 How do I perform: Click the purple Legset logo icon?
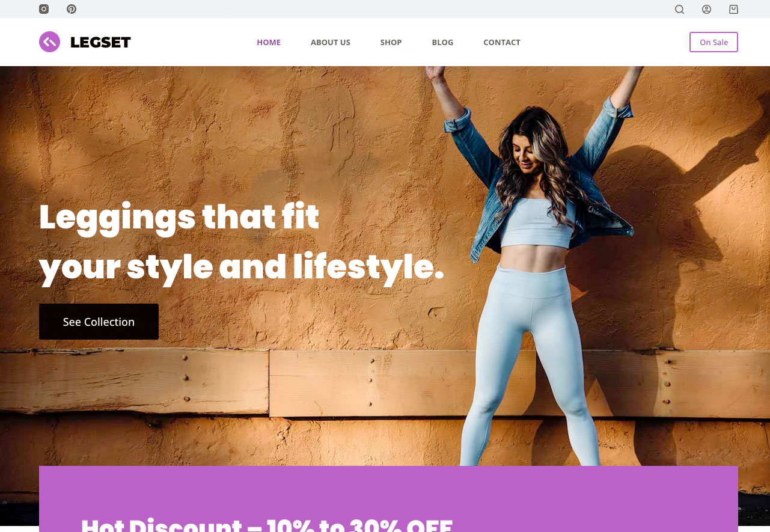49,42
